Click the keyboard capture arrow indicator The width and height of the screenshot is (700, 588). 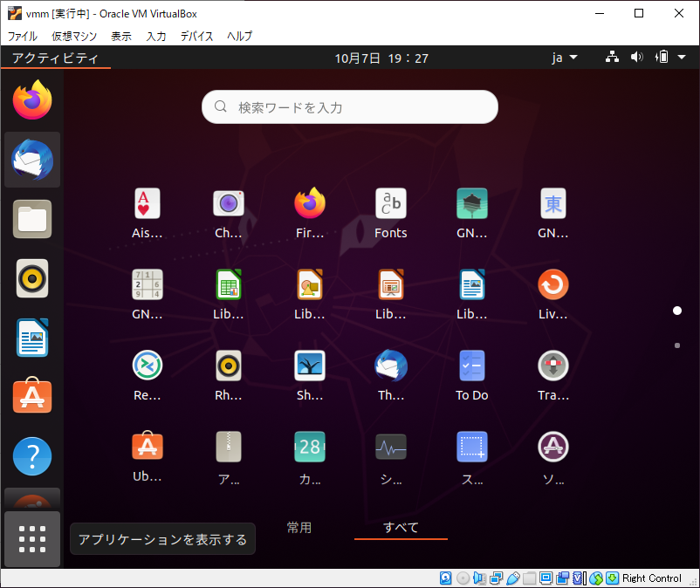coord(613,578)
